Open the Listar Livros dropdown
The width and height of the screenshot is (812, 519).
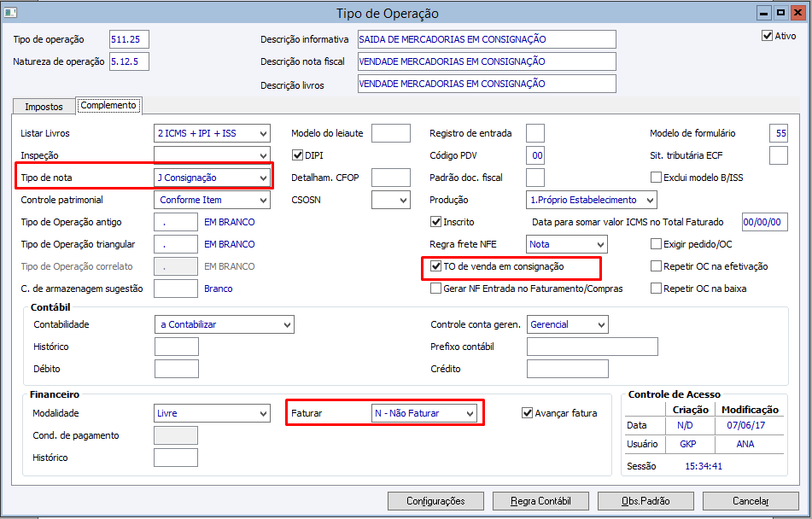click(262, 133)
